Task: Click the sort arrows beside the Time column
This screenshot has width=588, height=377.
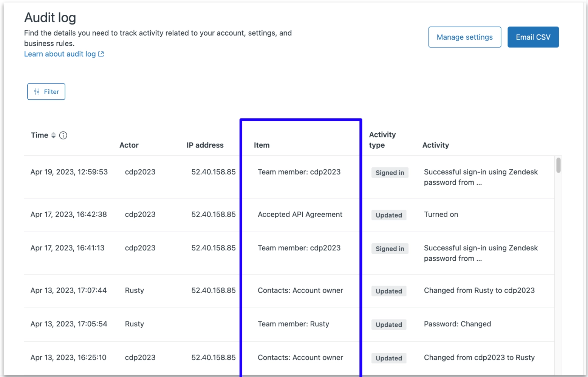Action: (53, 135)
